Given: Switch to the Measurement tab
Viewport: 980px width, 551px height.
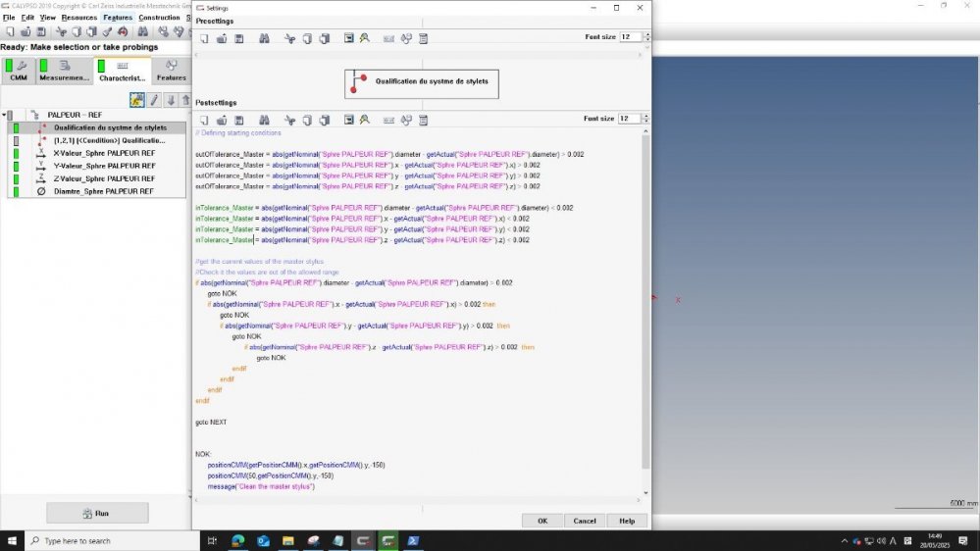Looking at the screenshot, I should coord(64,72).
